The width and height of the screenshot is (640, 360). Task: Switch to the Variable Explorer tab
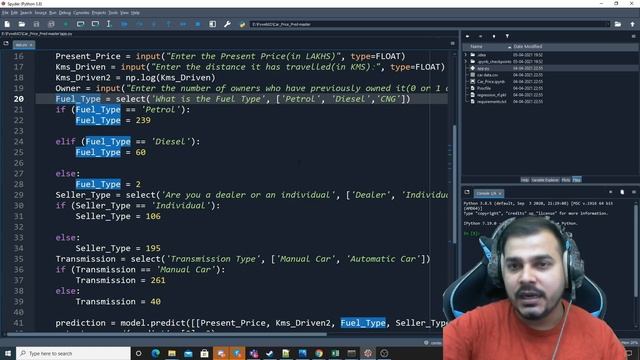tap(545, 180)
